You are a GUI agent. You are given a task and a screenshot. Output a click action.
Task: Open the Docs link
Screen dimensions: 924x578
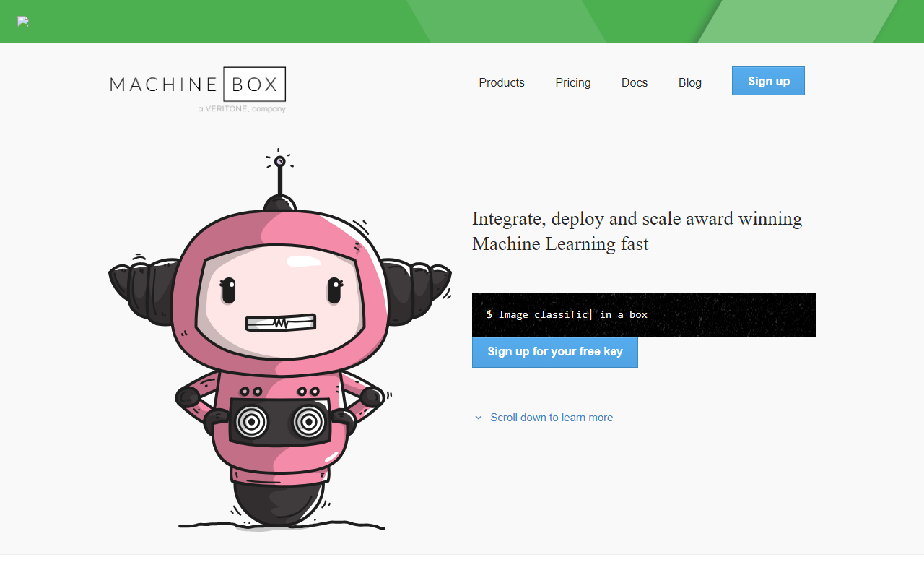tap(635, 82)
